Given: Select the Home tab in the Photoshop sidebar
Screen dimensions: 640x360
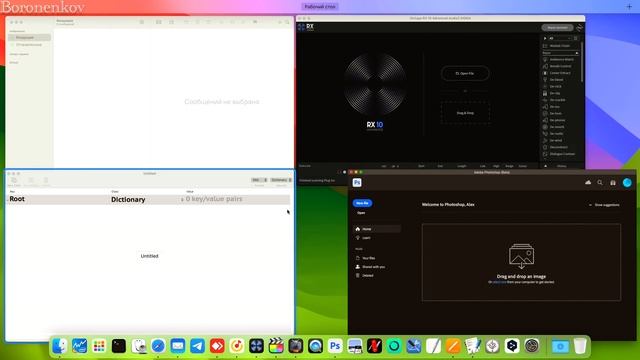Looking at the screenshot, I should 377,229.
